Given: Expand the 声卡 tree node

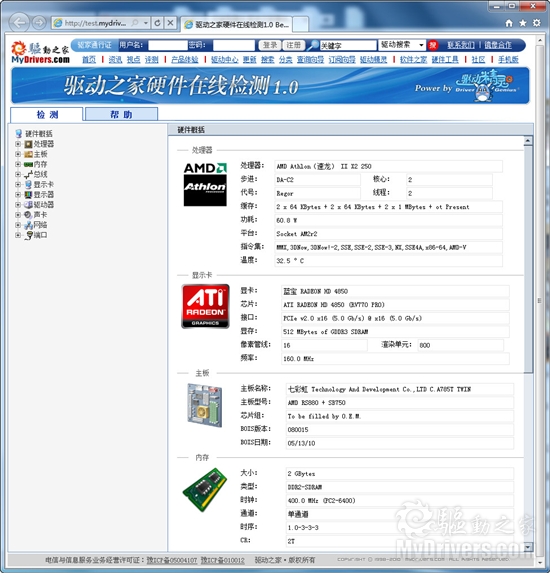Looking at the screenshot, I should click(18, 215).
